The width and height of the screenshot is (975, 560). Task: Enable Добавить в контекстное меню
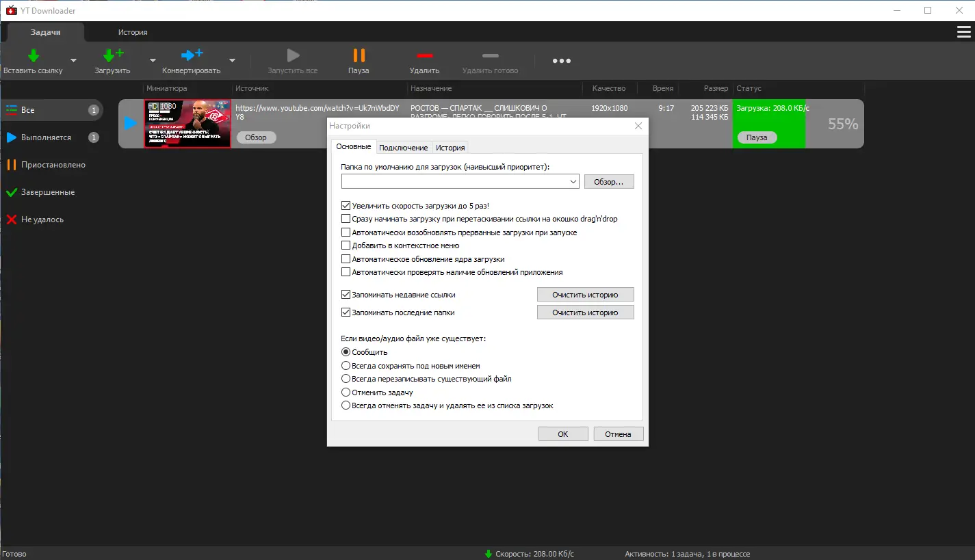tap(346, 245)
